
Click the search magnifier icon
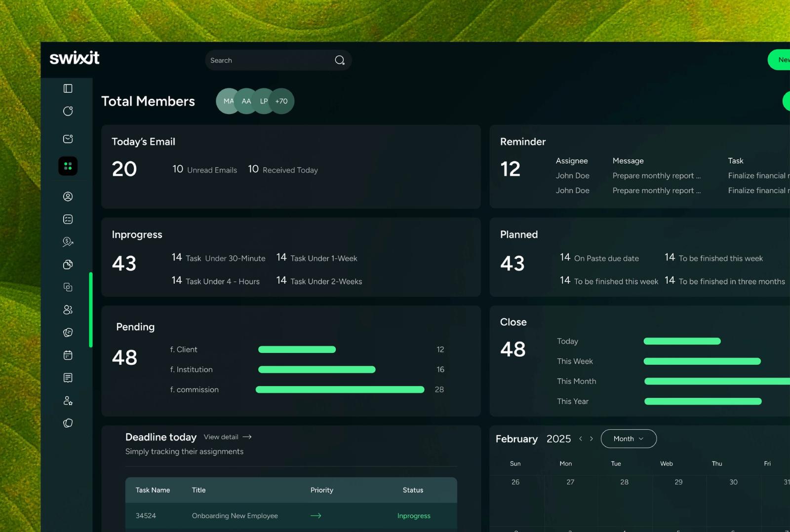click(x=340, y=60)
